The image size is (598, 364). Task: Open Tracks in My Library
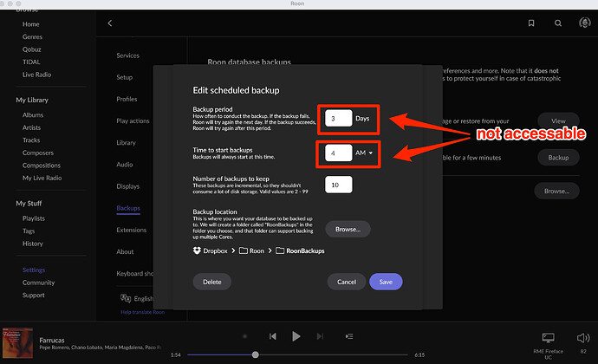(x=31, y=140)
